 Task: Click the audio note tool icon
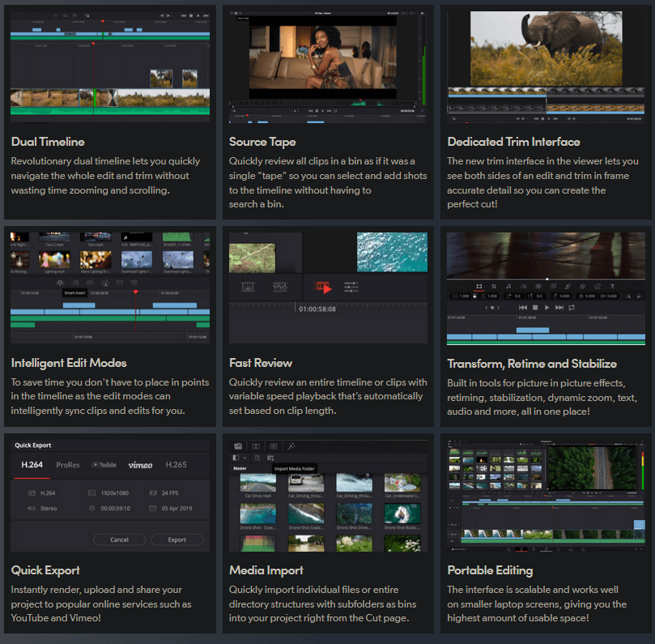[510, 286]
